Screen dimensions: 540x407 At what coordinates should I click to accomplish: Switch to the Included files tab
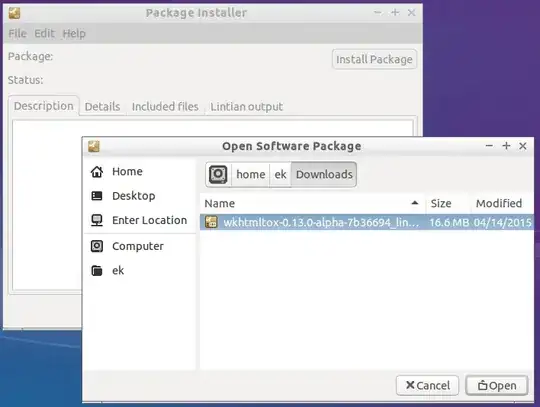point(165,106)
